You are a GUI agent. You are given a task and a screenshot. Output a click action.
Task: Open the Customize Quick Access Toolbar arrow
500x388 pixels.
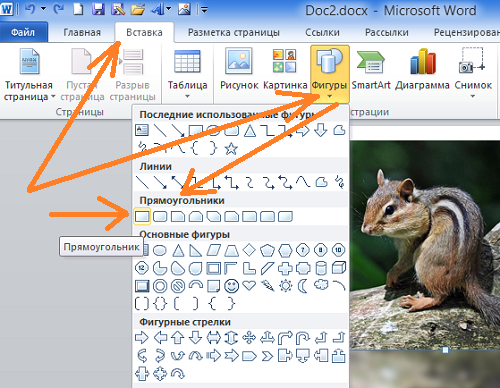click(x=204, y=10)
